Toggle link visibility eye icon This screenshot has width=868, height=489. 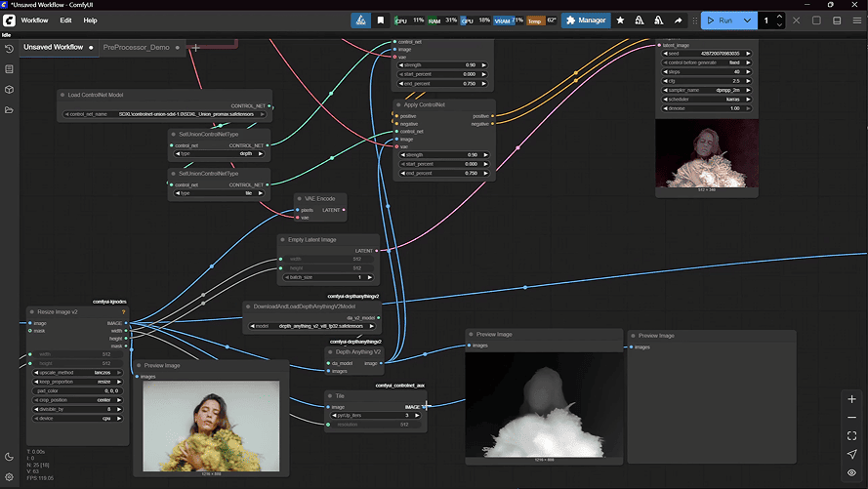[852, 472]
